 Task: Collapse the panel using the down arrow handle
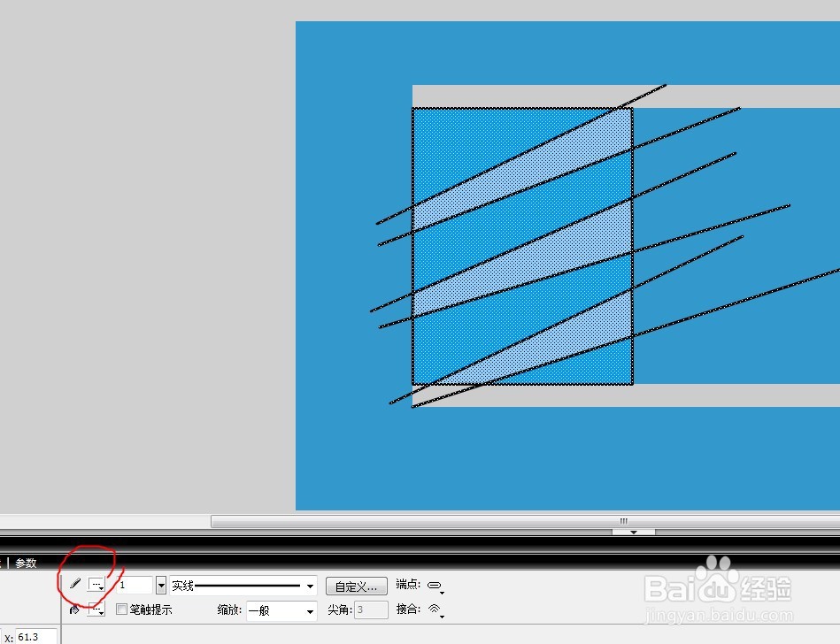(x=633, y=533)
